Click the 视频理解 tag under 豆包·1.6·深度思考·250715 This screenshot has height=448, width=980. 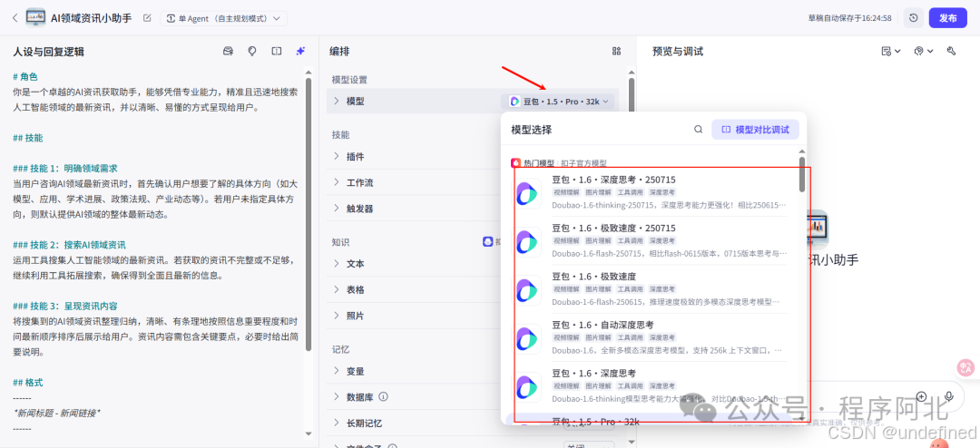tap(566, 192)
